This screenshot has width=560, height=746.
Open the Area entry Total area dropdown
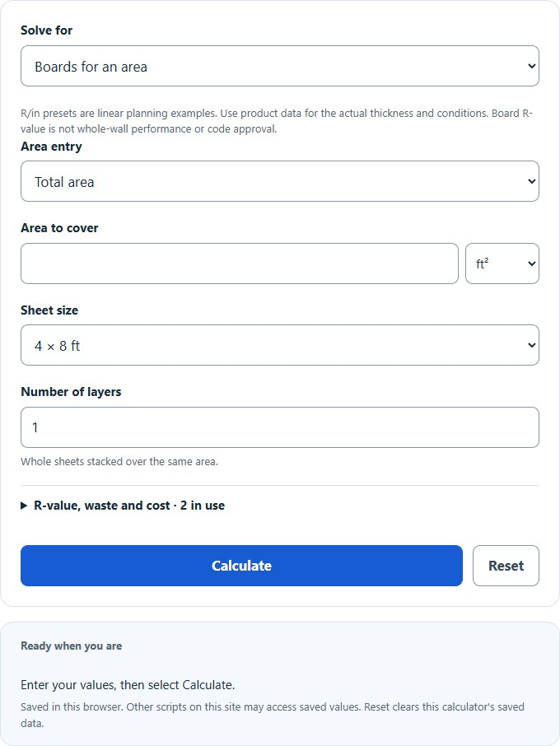pos(280,181)
